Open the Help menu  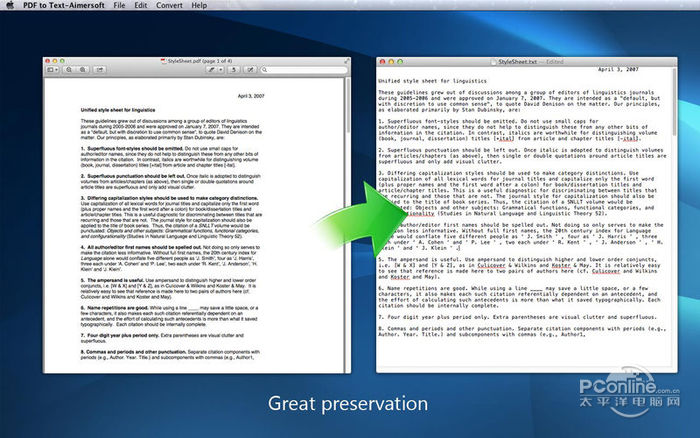coord(199,5)
